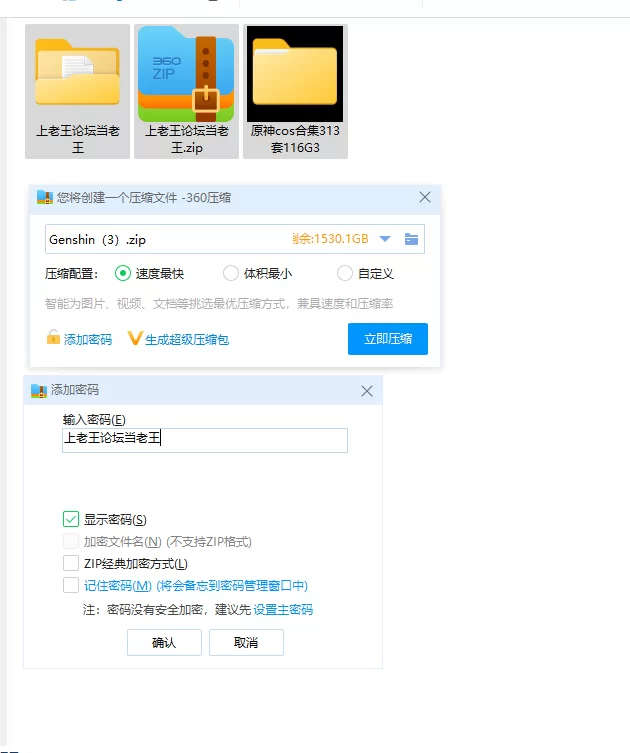Click the lock icon for 添加密码

(x=53, y=338)
